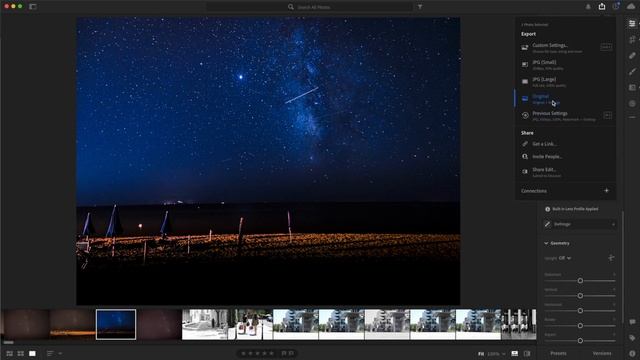Open the notifications bell
This screenshot has height=360, width=640.
tap(588, 7)
